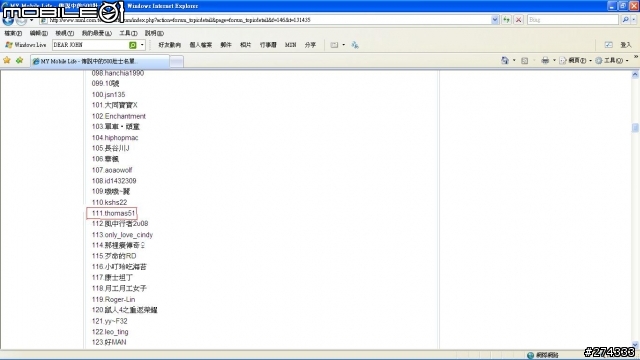The width and height of the screenshot is (640, 360).
Task: Focus the Bing search box
Action: click(573, 20)
